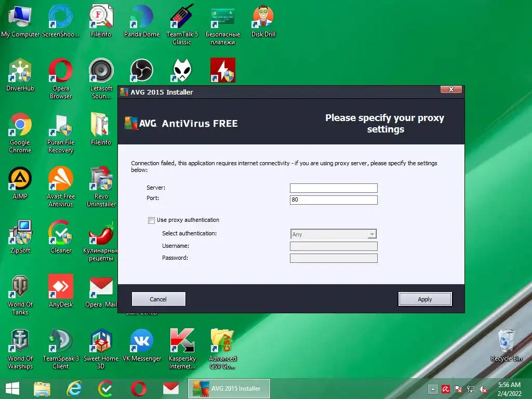532x399 pixels.
Task: Open AnyDesk desktop shortcut
Action: 60,291
